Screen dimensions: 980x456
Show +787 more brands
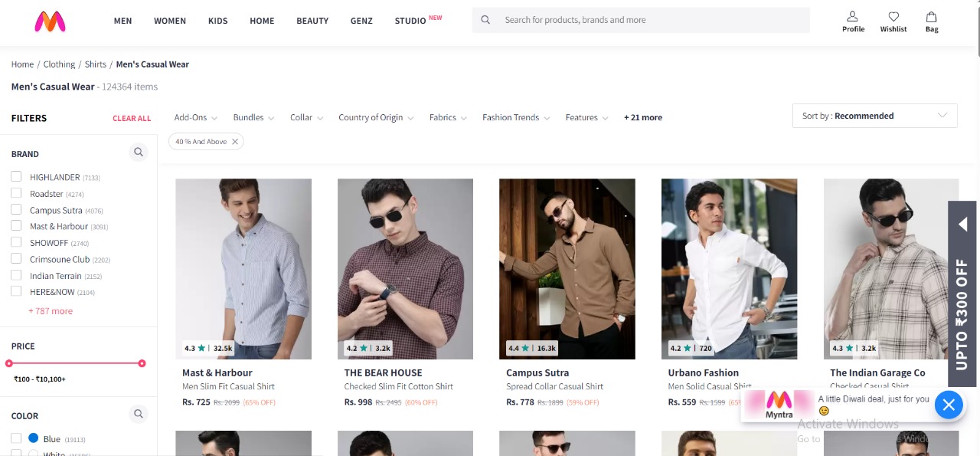coord(51,310)
